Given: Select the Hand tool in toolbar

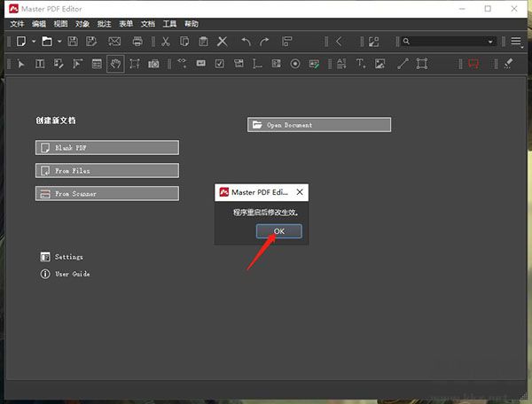Looking at the screenshot, I should (115, 63).
